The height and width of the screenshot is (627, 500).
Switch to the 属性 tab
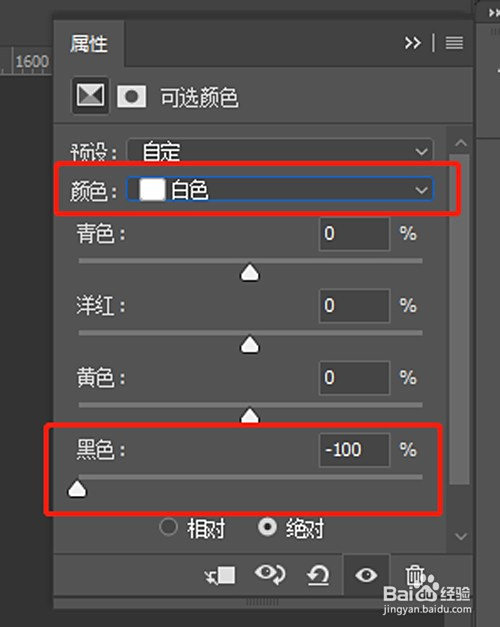89,43
